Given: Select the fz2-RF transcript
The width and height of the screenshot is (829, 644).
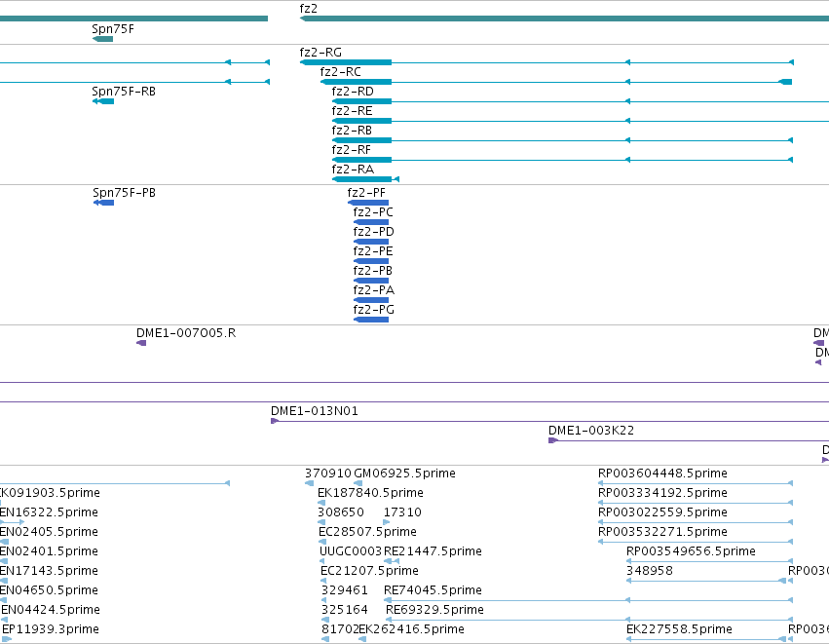Looking at the screenshot, I should click(x=562, y=160).
